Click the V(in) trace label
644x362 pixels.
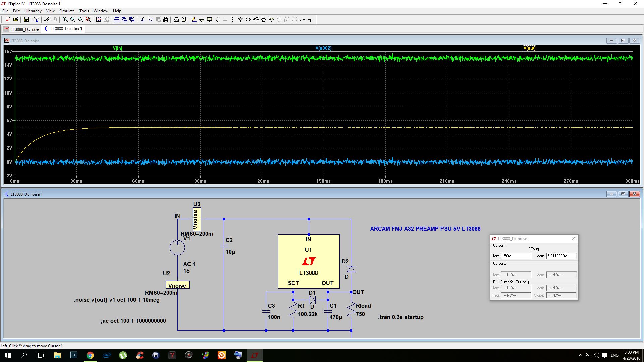click(118, 48)
